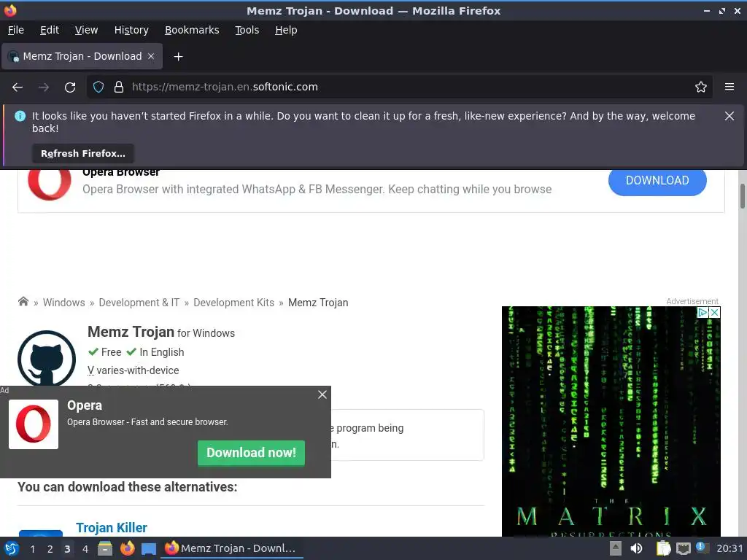
Task: Click the 20:31 clock in taskbar
Action: click(729, 548)
